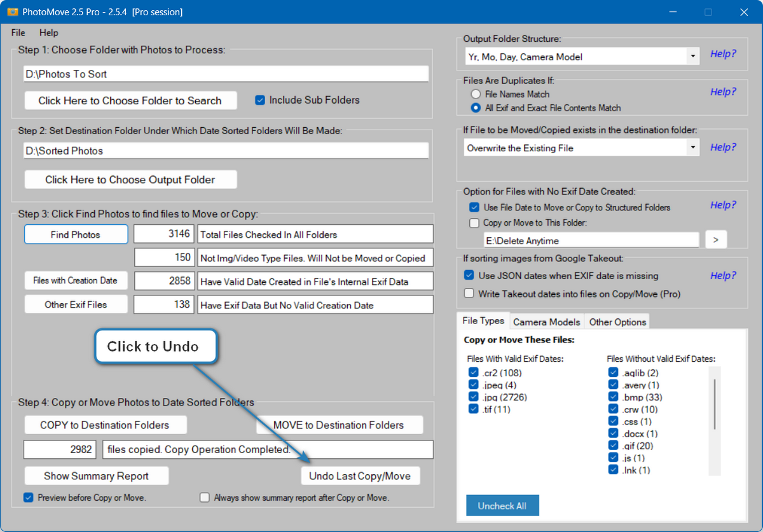Click Undo Last Copy/Move button
763x532 pixels.
(360, 476)
